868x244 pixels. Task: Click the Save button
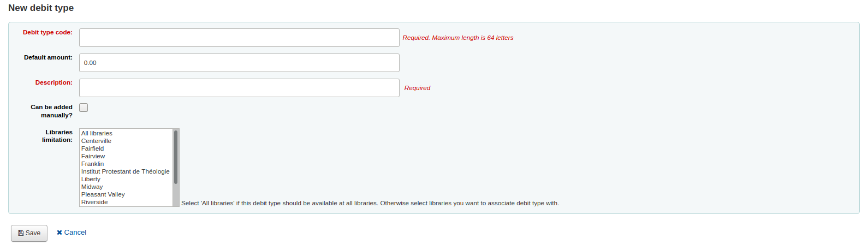29,233
